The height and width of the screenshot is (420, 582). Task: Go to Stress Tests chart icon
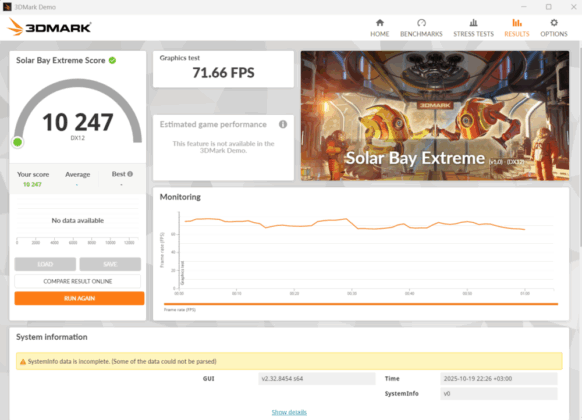473,23
